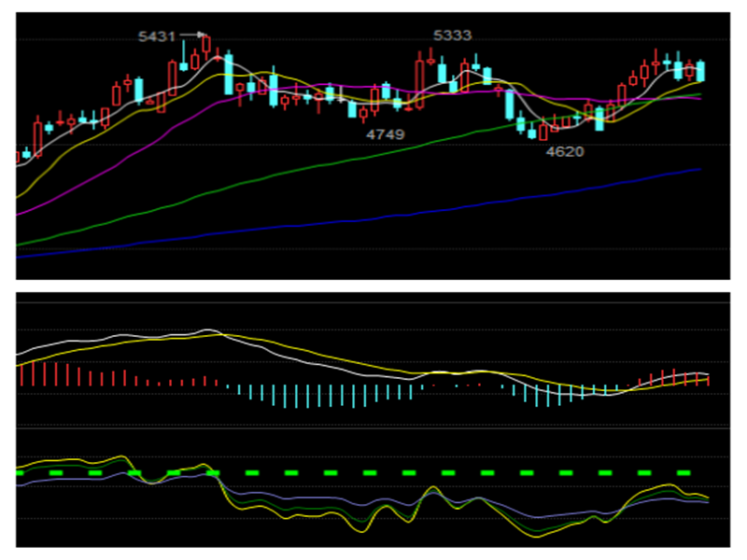The image size is (747, 560).
Task: Select the candlestick at the 5431 peak
Action: point(206,45)
